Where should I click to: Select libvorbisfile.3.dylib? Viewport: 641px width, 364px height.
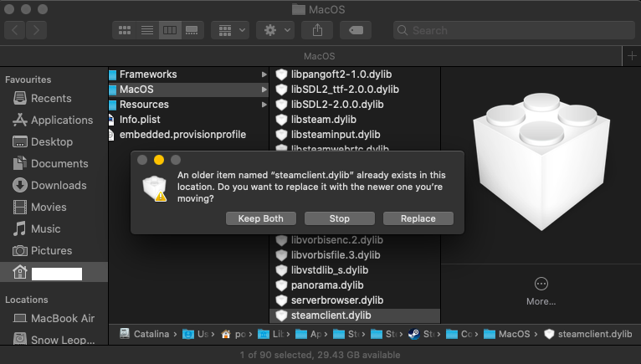[x=328, y=254]
